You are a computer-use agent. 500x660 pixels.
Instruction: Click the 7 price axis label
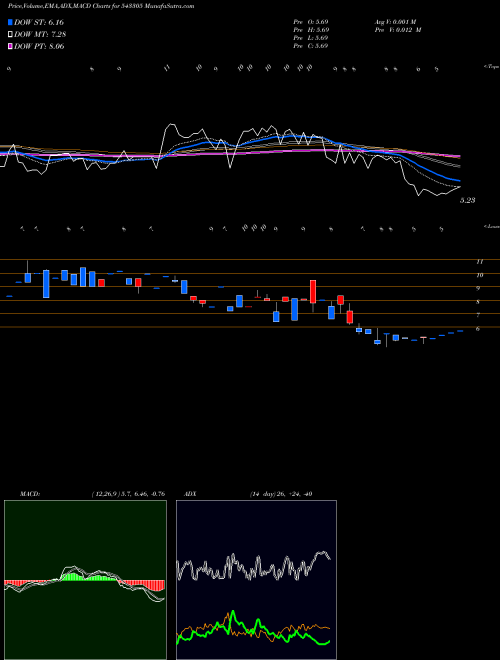tap(478, 315)
